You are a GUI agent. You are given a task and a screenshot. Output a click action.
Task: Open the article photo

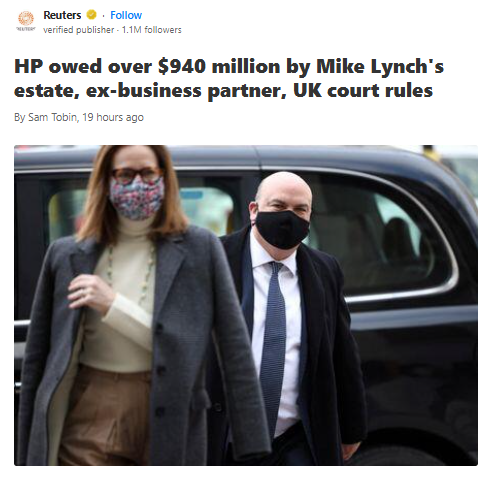tap(246, 305)
